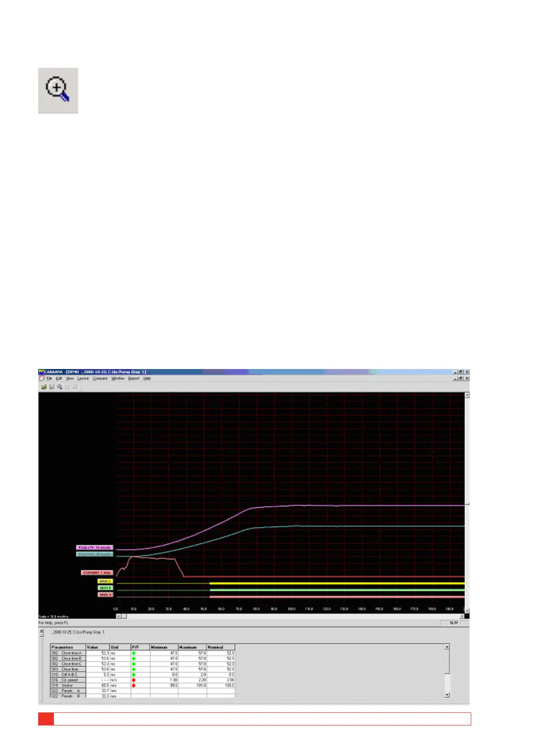The height and width of the screenshot is (756, 535).
Task: Select the red MAIN A channel label
Action: point(105,594)
